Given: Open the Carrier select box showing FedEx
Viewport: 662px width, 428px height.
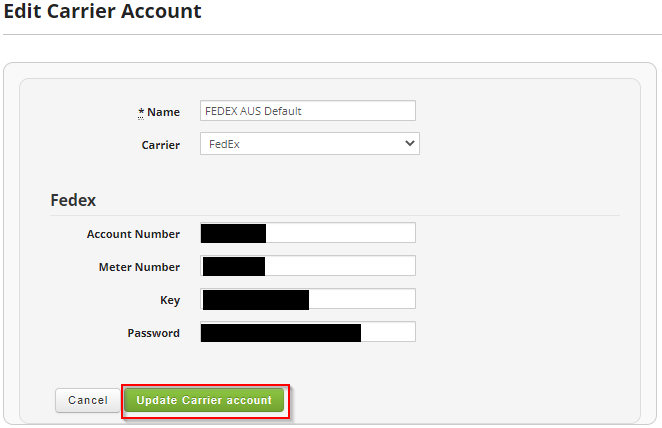Looking at the screenshot, I should point(309,144).
